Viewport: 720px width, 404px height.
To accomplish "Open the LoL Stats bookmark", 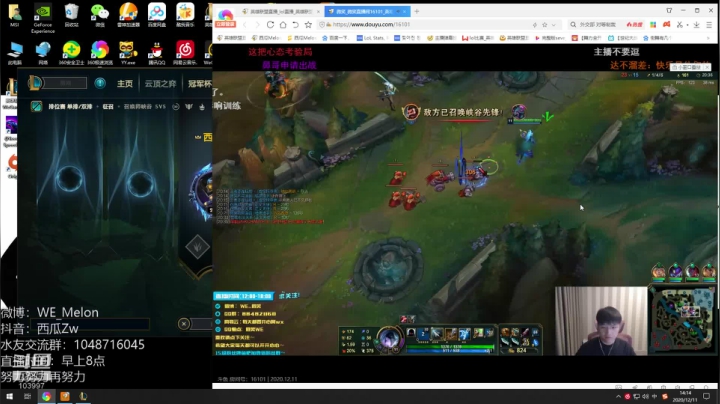I will 371,38.
